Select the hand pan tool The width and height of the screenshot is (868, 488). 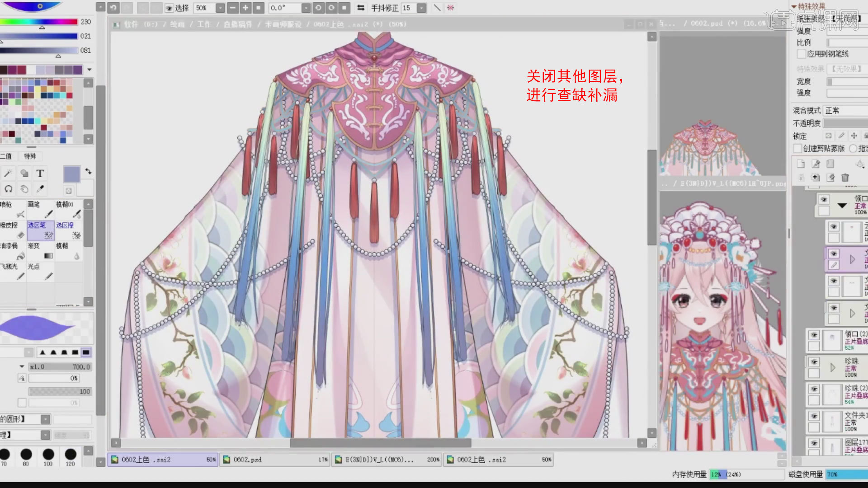coord(24,189)
